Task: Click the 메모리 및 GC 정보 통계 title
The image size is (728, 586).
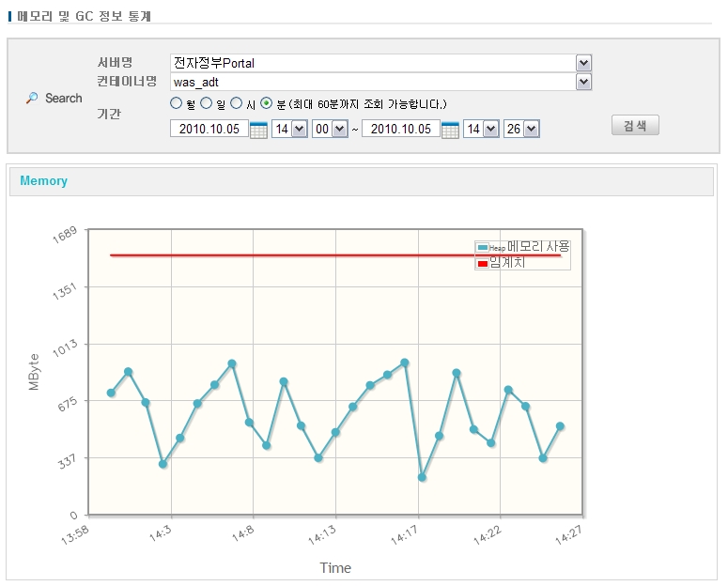Action: (x=84, y=16)
